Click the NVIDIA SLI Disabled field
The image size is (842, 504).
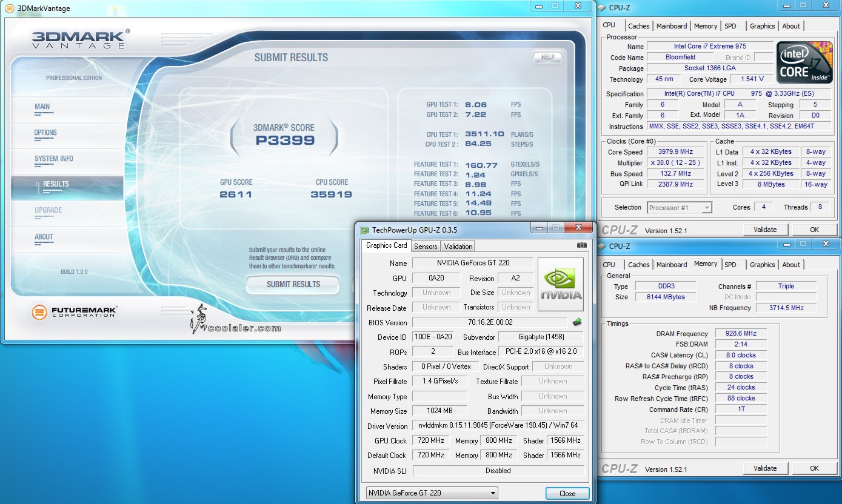(498, 470)
